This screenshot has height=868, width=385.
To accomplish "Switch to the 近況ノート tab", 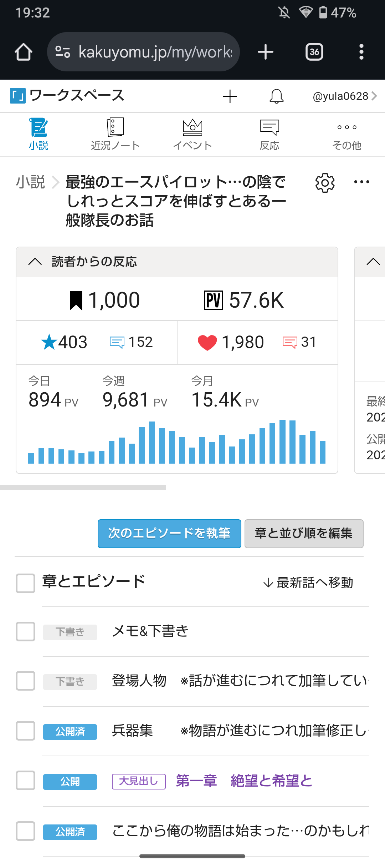I will pos(115,134).
